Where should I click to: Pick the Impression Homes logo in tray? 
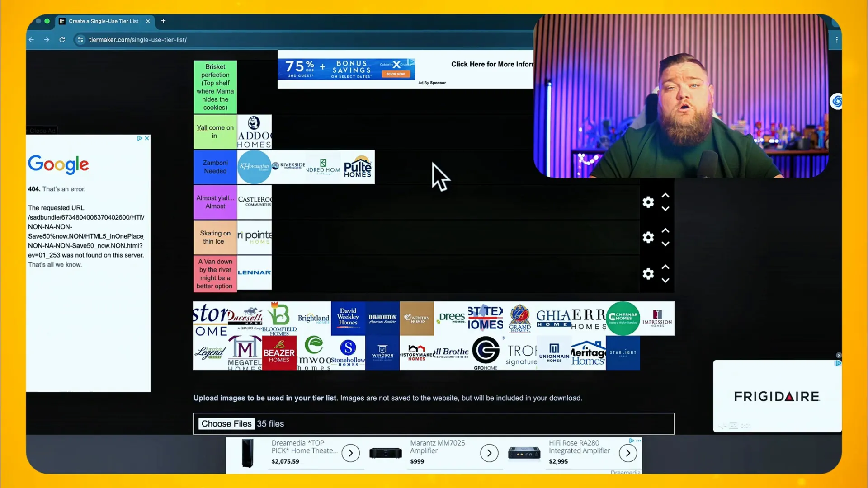tap(657, 318)
